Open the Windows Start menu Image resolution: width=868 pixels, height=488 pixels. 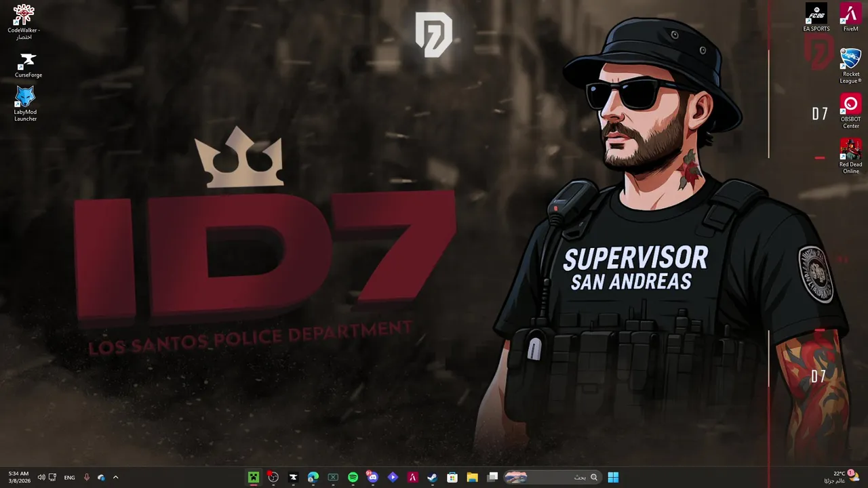point(613,477)
